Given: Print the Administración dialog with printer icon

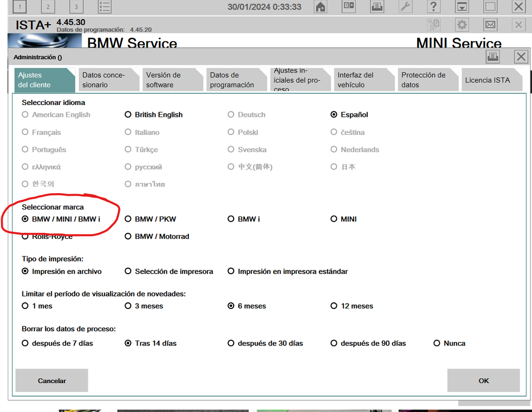Looking at the screenshot, I should 493,57.
